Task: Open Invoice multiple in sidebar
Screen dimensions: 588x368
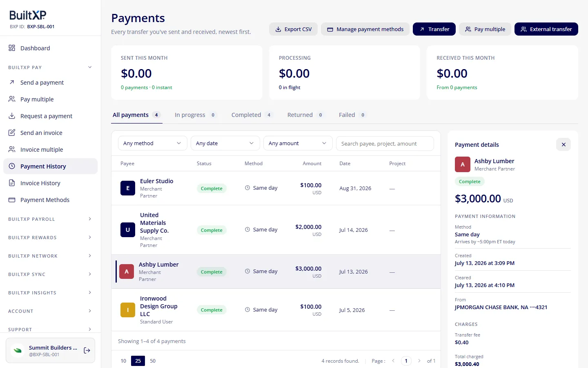Action: [50, 149]
